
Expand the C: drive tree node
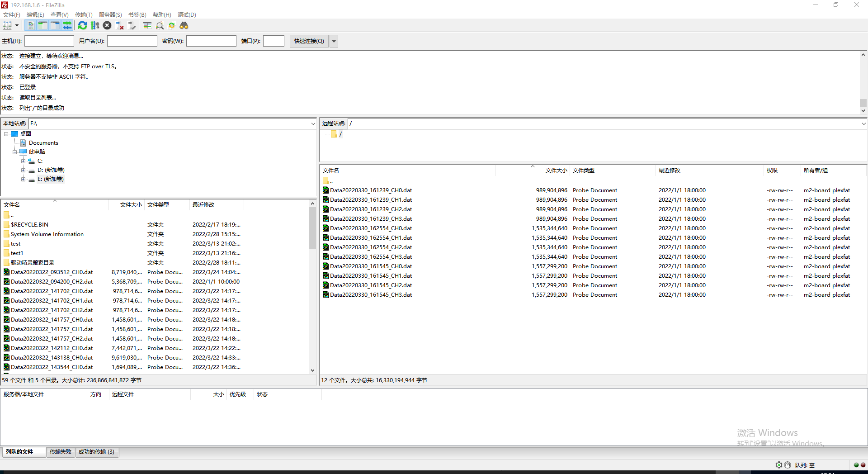[x=23, y=161]
